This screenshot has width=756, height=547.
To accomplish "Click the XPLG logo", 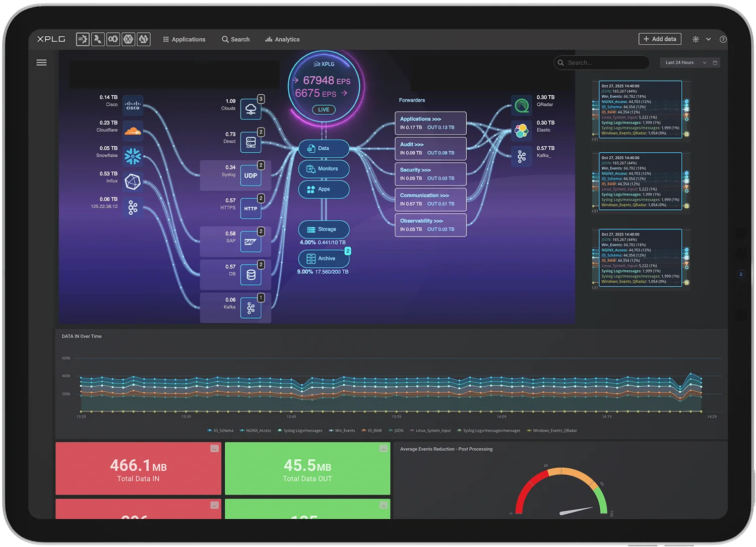I will [x=51, y=39].
